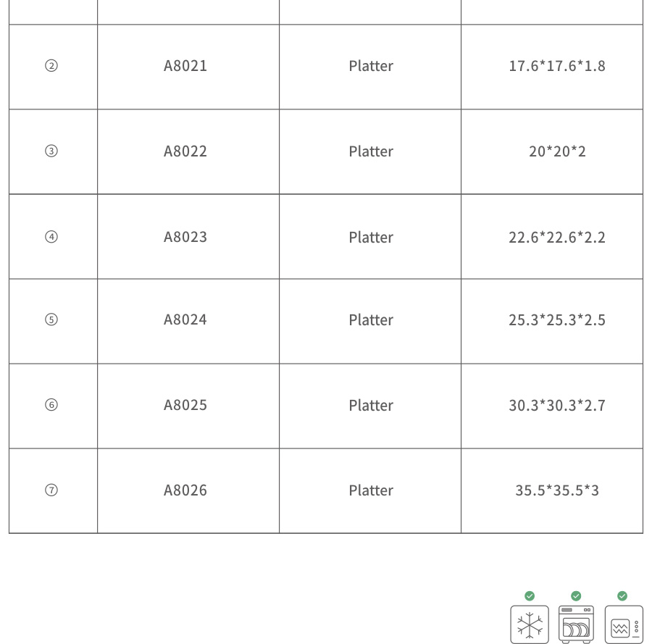Click the freezer-safe snowflake icon

(530, 624)
